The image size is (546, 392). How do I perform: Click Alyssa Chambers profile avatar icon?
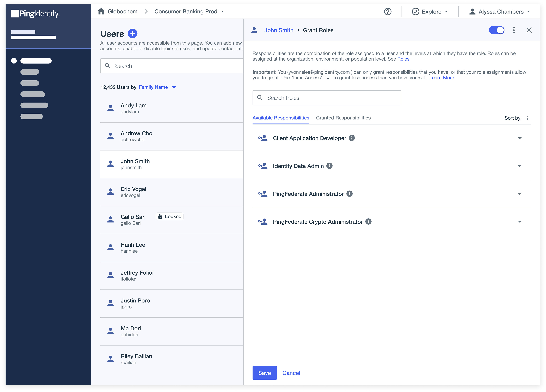pos(472,12)
